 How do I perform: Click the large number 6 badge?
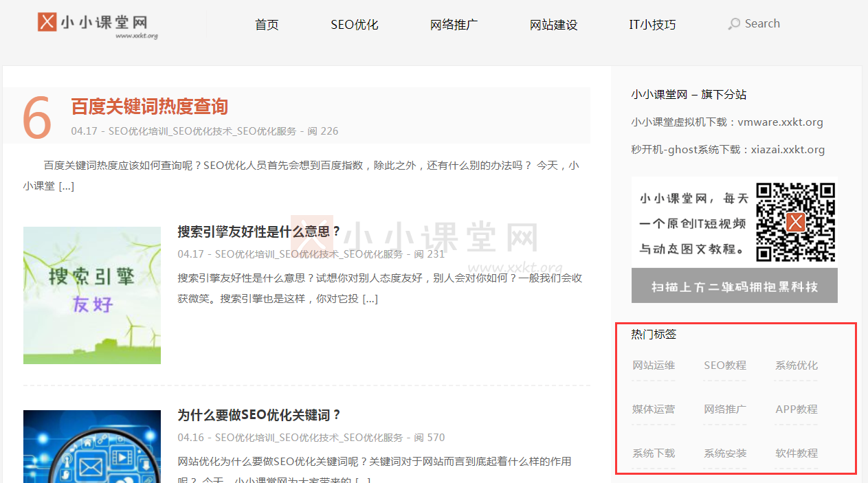pos(37,117)
